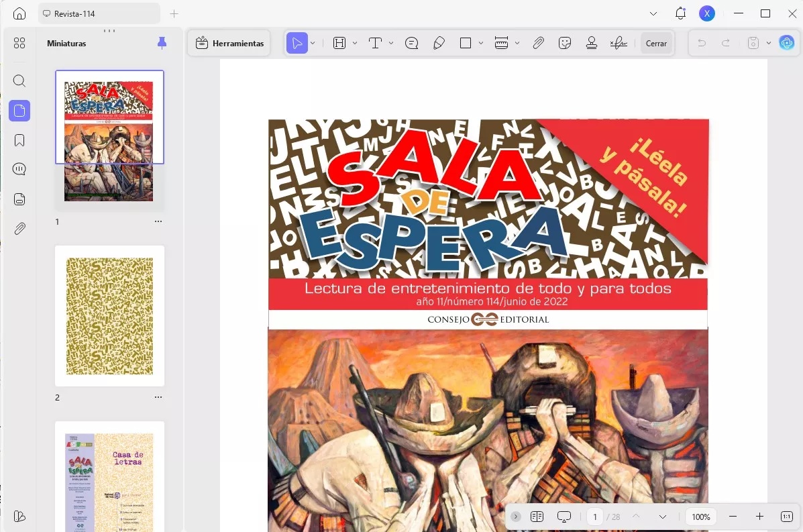Undo the last action
Viewport: 803px width, 532px height.
coord(702,44)
